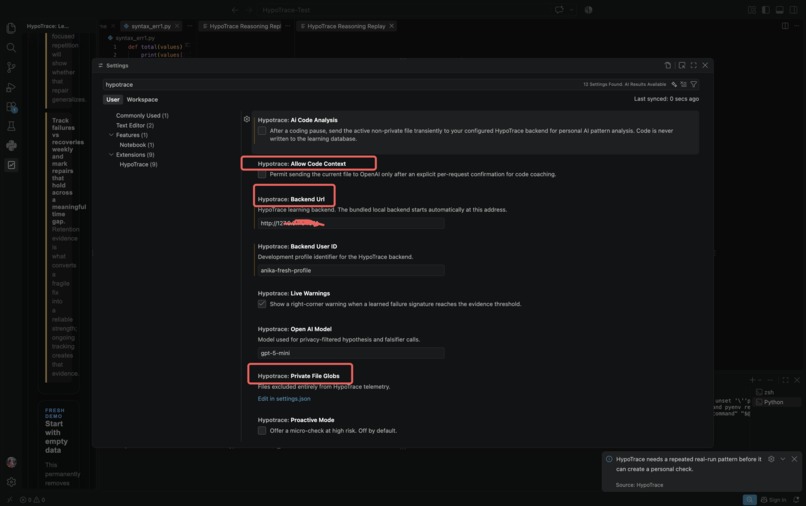The height and width of the screenshot is (506, 806).
Task: Open notifications bell in status bar
Action: [x=796, y=499]
